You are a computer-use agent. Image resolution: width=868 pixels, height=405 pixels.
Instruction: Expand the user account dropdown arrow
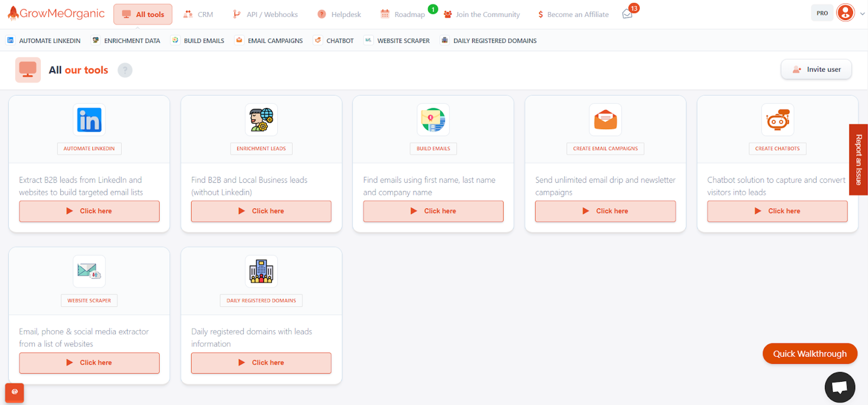pyautogui.click(x=862, y=14)
